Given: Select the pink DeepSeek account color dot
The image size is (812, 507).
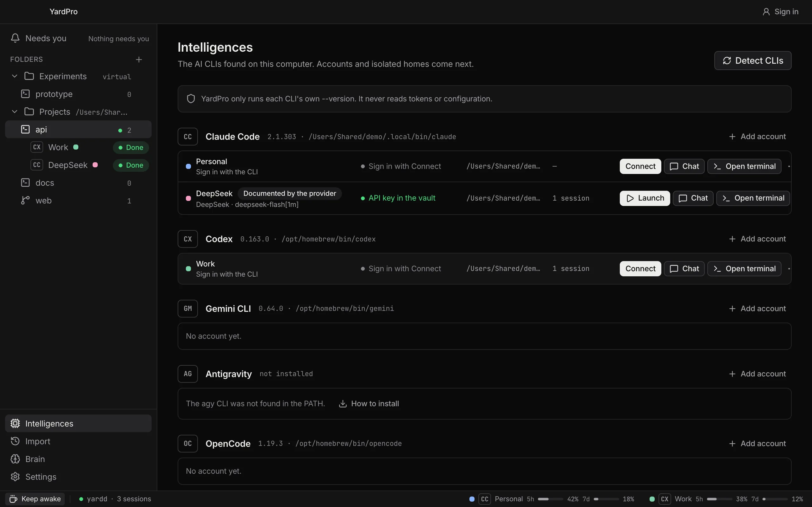Looking at the screenshot, I should click(x=189, y=198).
